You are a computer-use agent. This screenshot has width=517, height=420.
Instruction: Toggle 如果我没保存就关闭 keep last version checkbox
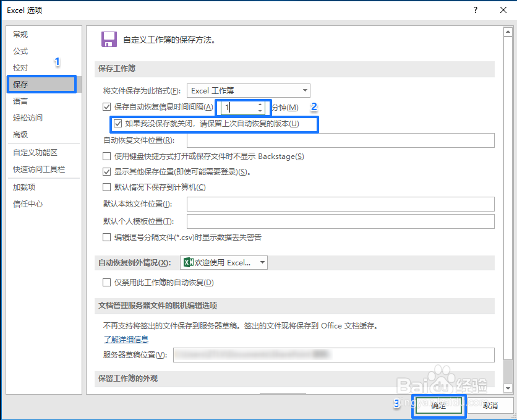click(117, 124)
